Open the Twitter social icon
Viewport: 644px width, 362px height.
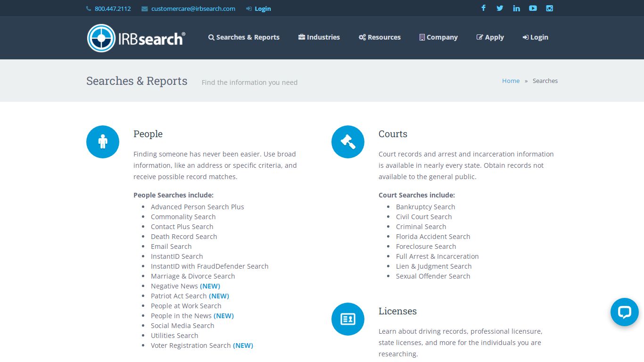tap(500, 8)
